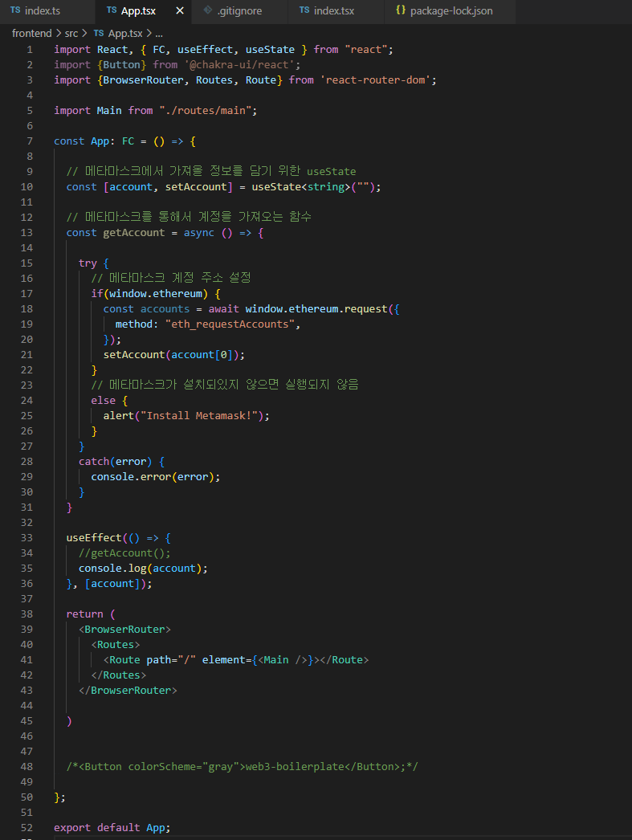Click 'export default App;' statement
Image resolution: width=632 pixels, height=840 pixels.
[112, 828]
